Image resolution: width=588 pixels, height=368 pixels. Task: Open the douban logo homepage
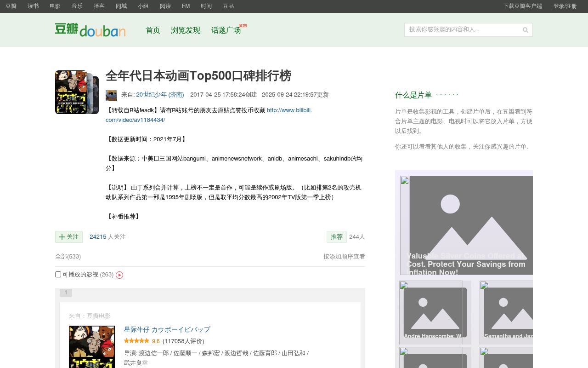tap(90, 30)
